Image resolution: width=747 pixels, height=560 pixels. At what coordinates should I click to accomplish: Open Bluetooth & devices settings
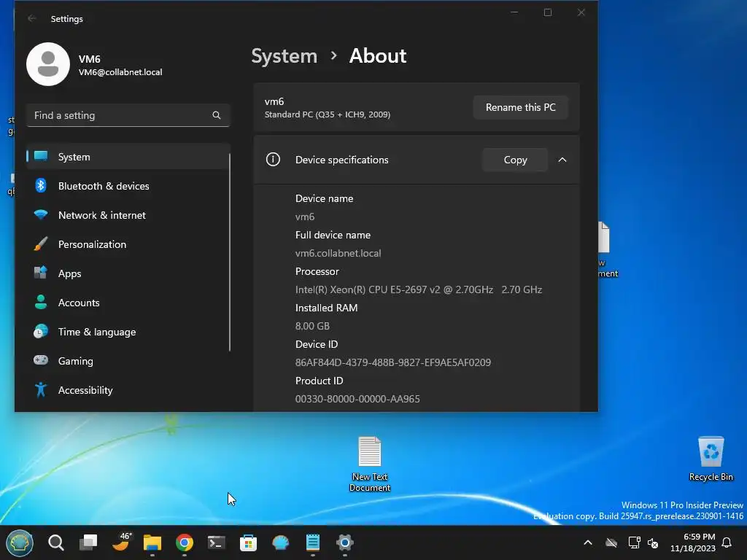point(128,186)
